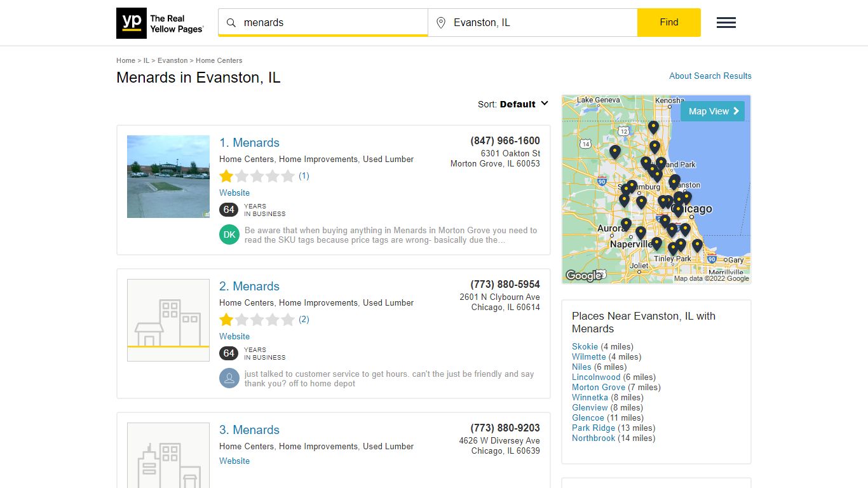Image resolution: width=868 pixels, height=488 pixels.
Task: Click the search magnifier icon
Action: 231,23
